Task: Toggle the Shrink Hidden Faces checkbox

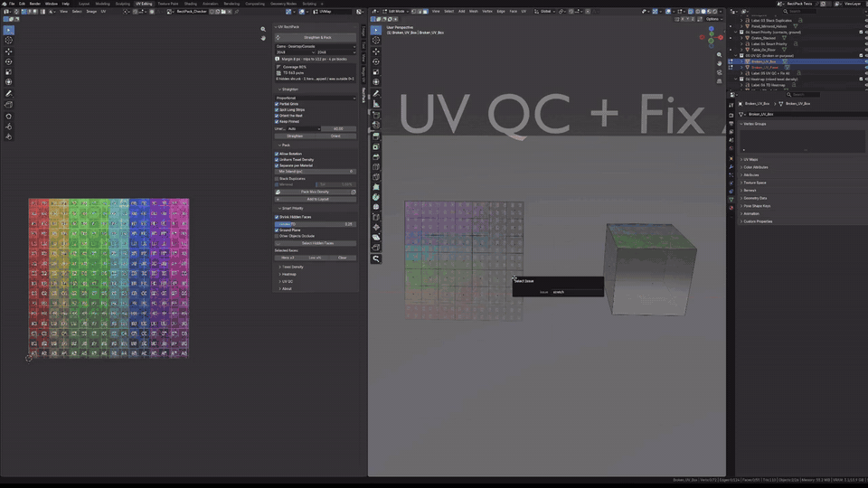Action: click(x=277, y=217)
